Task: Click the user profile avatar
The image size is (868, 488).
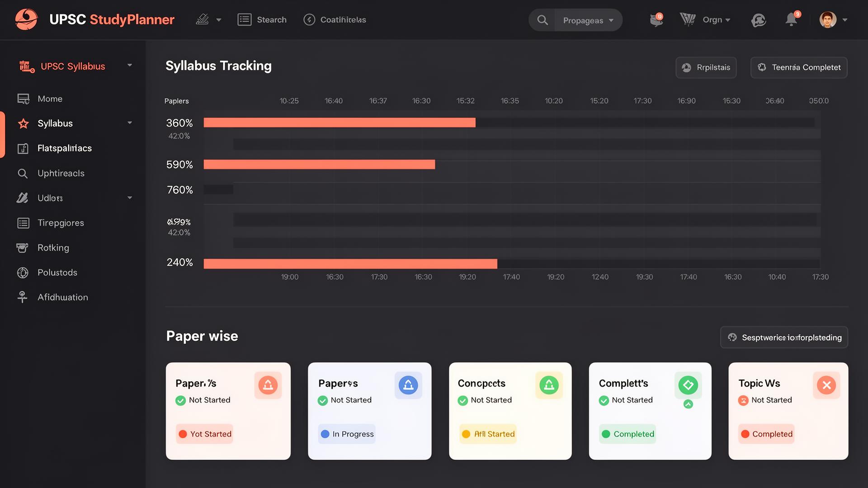Action: click(828, 19)
